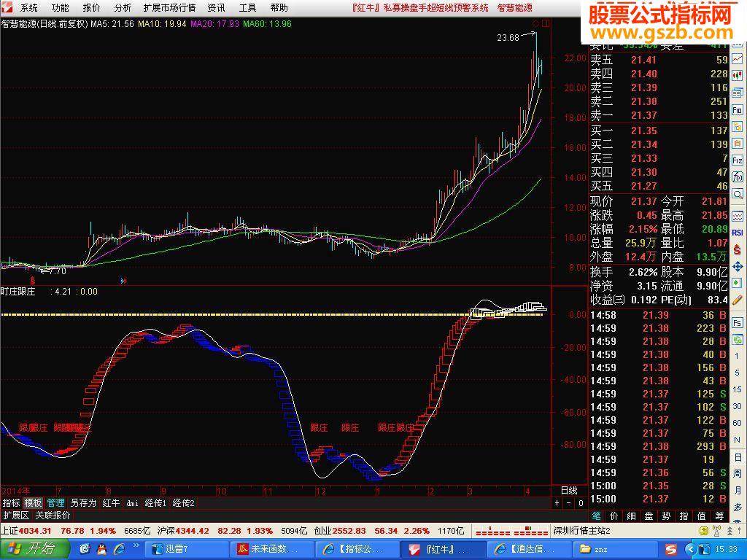Select the 周 weekly period
This screenshot has width=747, height=560.
click(738, 474)
